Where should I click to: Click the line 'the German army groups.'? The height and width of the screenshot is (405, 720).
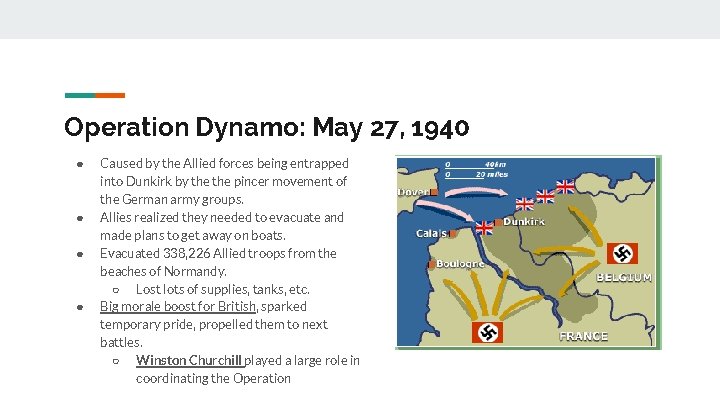(x=172, y=199)
